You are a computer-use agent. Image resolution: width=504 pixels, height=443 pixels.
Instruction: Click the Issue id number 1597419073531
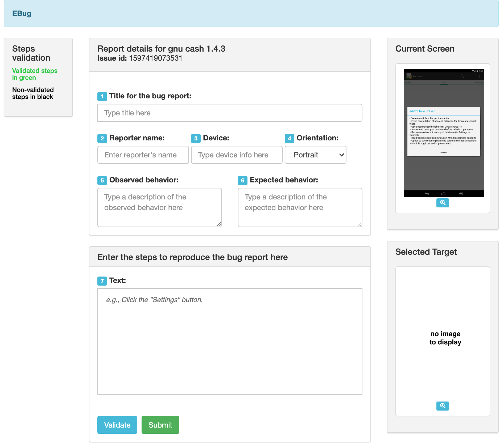click(x=156, y=58)
